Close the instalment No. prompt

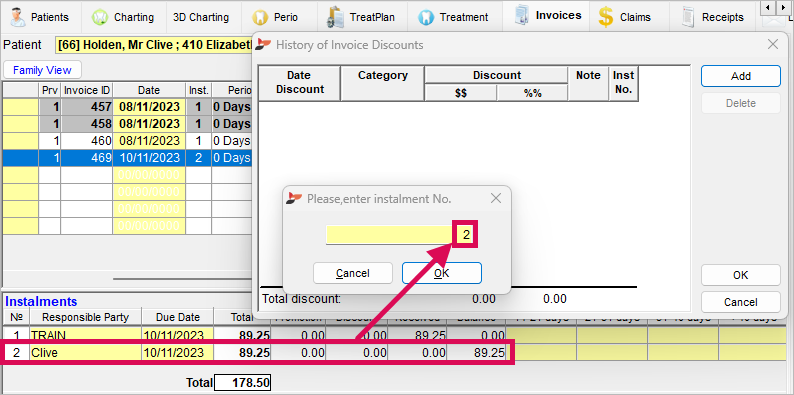pyautogui.click(x=496, y=199)
